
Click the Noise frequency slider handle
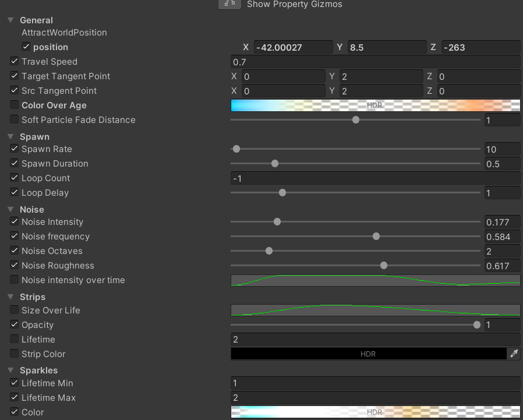[x=376, y=237]
